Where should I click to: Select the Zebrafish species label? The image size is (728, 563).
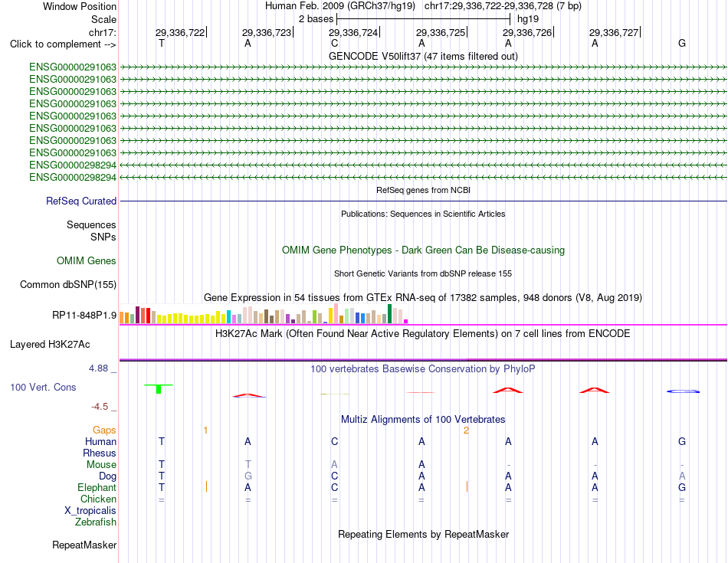[96, 522]
